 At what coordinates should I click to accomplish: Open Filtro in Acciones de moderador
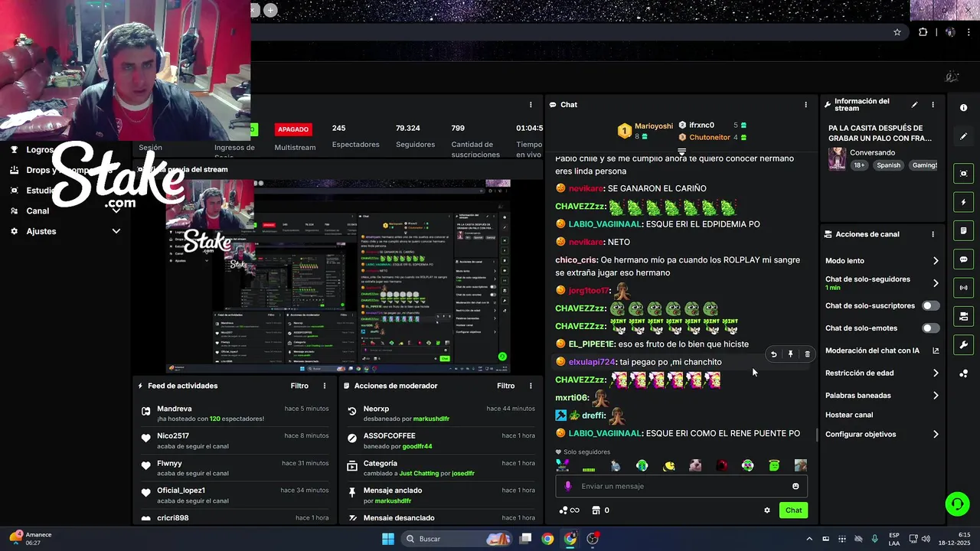[x=505, y=386]
